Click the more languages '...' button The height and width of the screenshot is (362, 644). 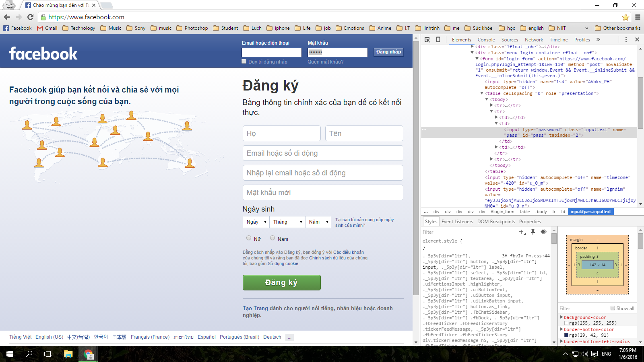pyautogui.click(x=289, y=337)
